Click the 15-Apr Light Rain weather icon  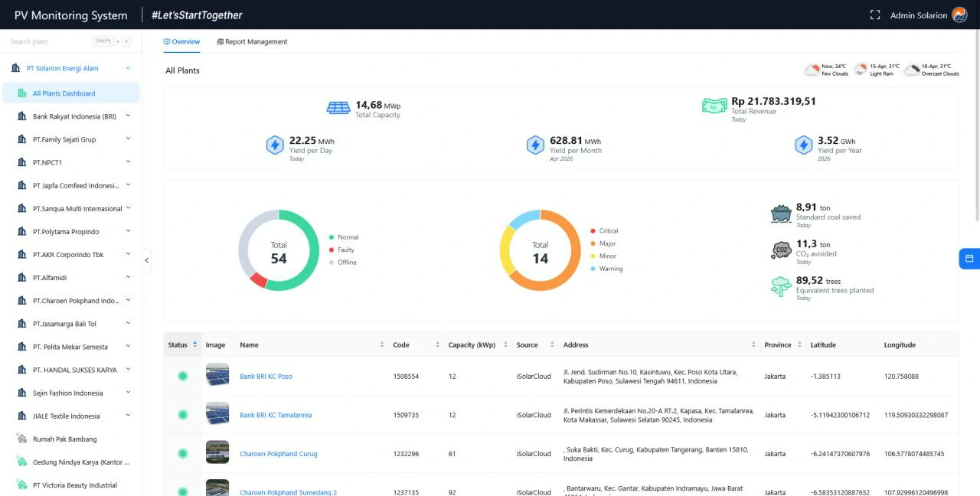click(861, 70)
